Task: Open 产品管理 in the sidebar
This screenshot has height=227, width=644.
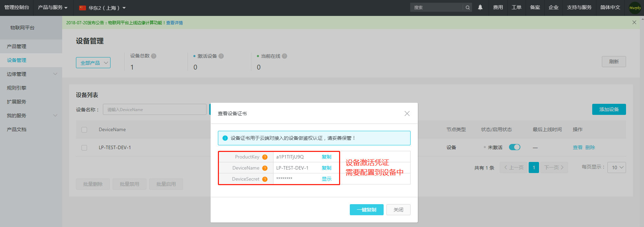Action: (x=17, y=46)
